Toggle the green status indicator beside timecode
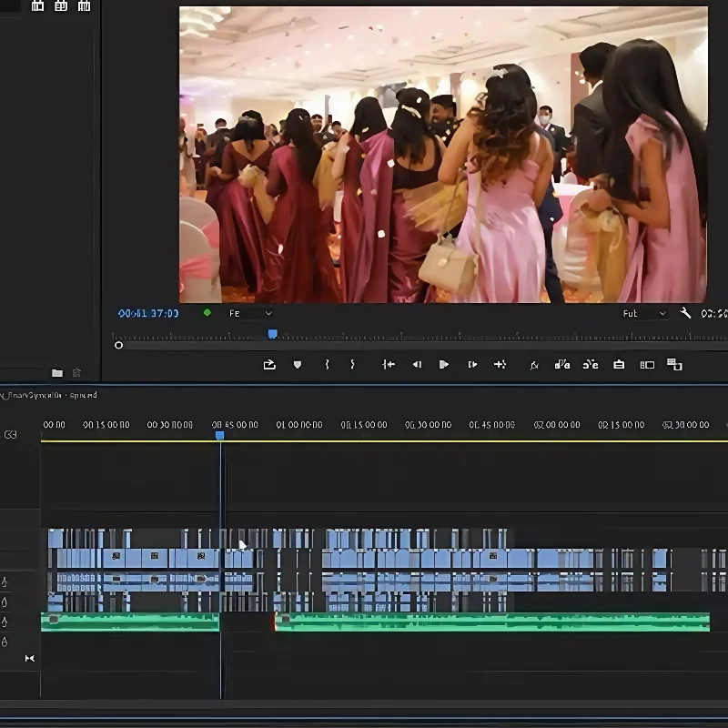 (207, 313)
